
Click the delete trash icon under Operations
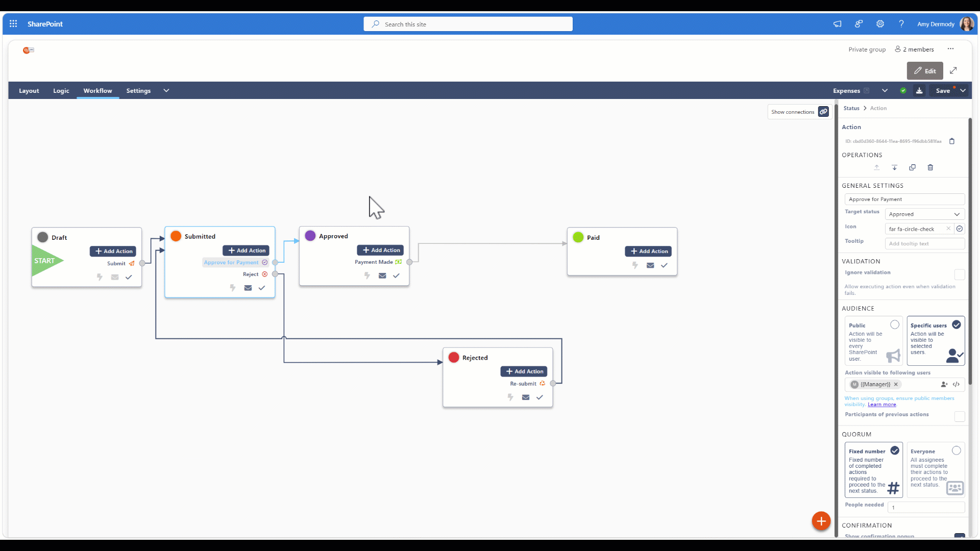[x=930, y=167]
